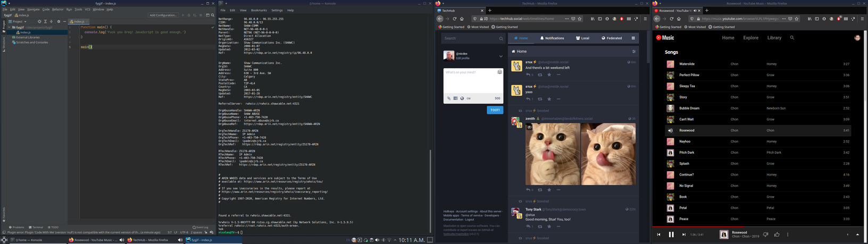The image size is (868, 244).
Task: Skip to next track in YouTube Music
Action: (684, 234)
